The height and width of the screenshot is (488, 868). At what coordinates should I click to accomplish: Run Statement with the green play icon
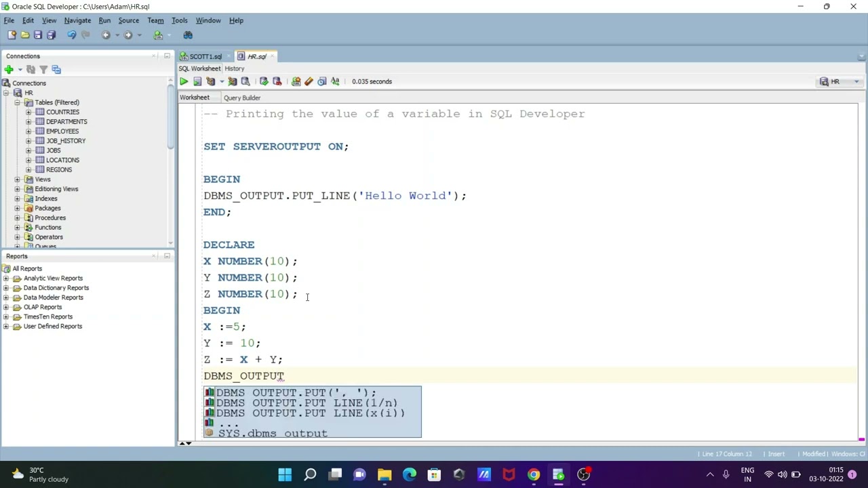coord(184,81)
